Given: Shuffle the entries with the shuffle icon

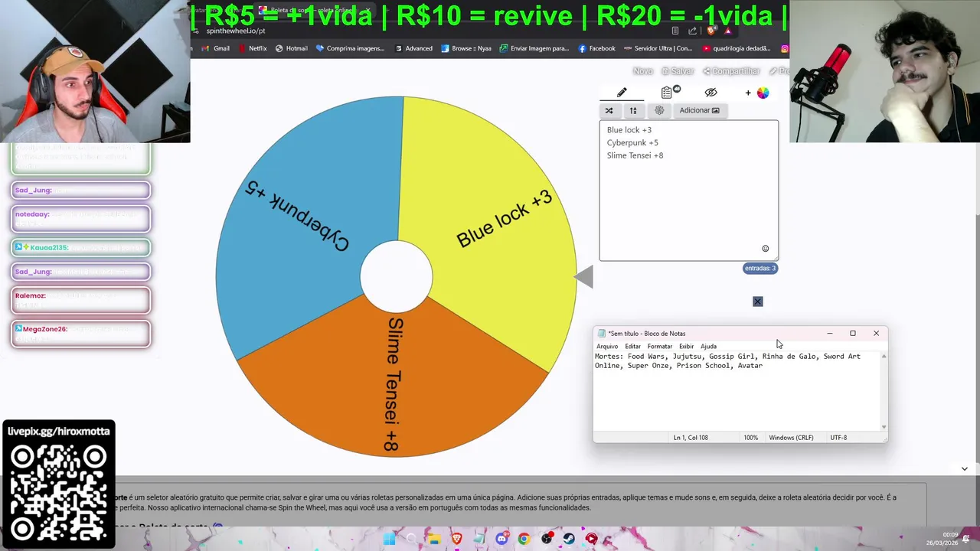Looking at the screenshot, I should [x=609, y=110].
